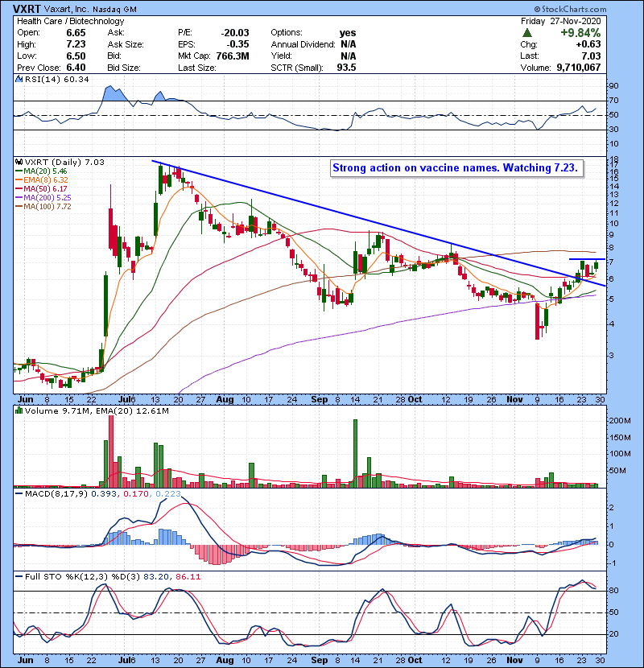The width and height of the screenshot is (644, 668).
Task: Click the 'Strong action on vaccine names' annotation
Action: [455, 168]
